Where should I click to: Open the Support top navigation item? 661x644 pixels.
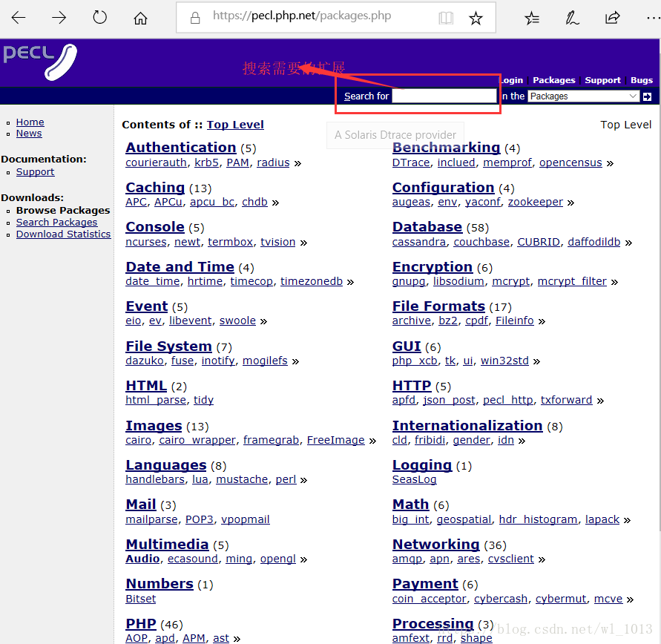pos(602,80)
